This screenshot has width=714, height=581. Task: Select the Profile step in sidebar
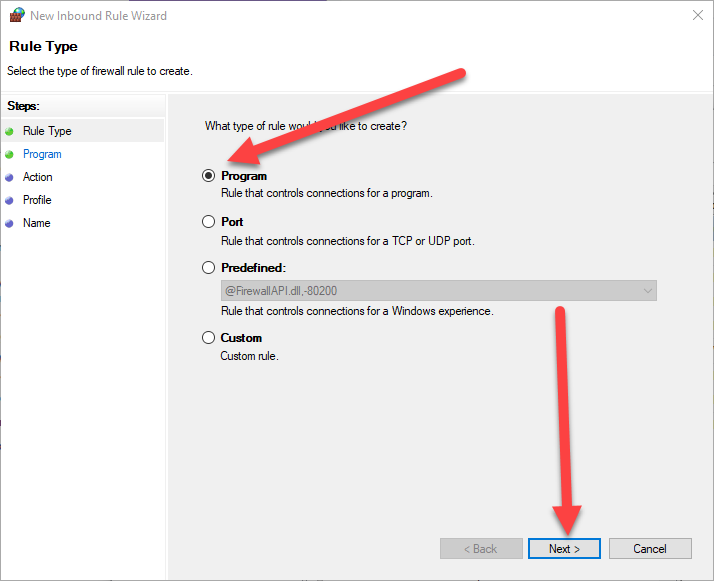point(37,200)
